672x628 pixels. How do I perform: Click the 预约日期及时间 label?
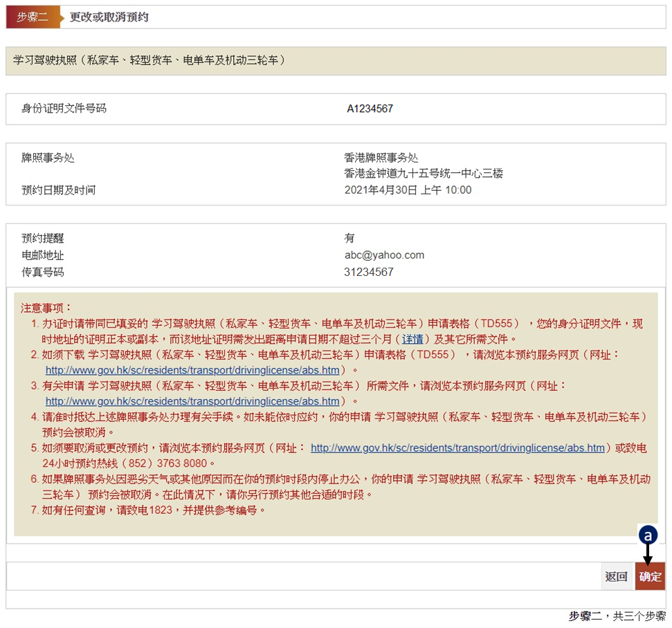[59, 190]
